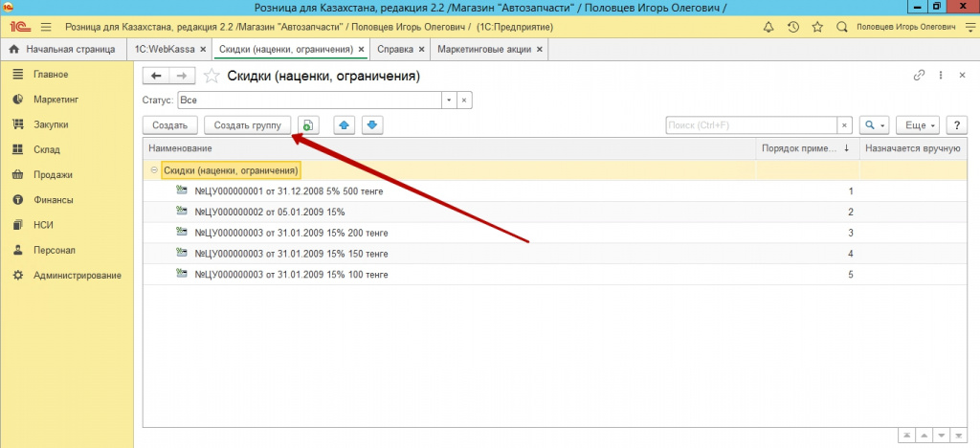980x448 pixels.
Task: Click order value 3 cell
Action: click(x=808, y=233)
